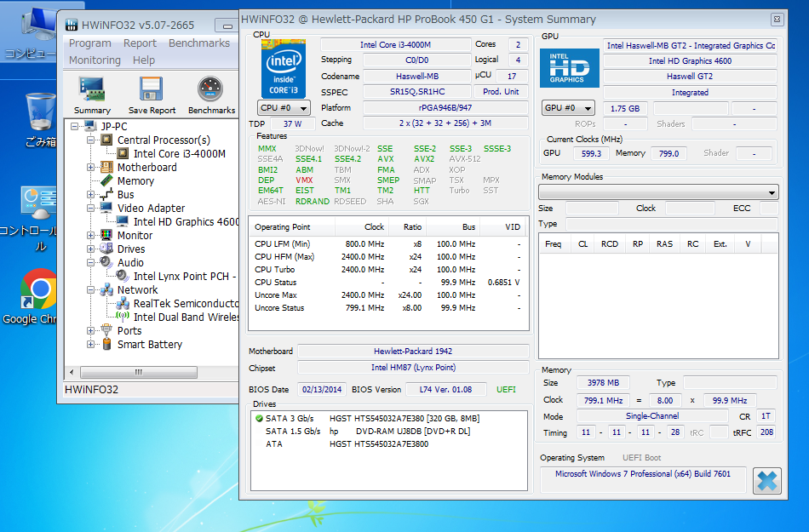
Task: Collapse the Central Processor(s) node
Action: (x=91, y=140)
